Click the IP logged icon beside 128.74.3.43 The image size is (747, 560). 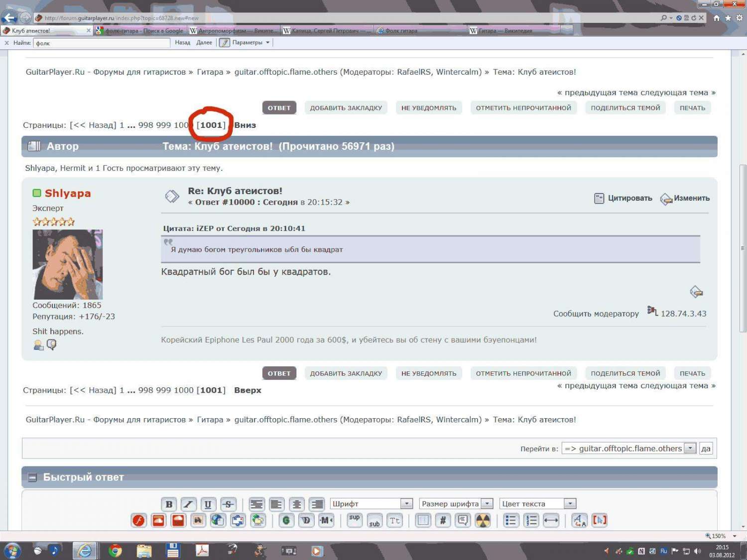652,311
